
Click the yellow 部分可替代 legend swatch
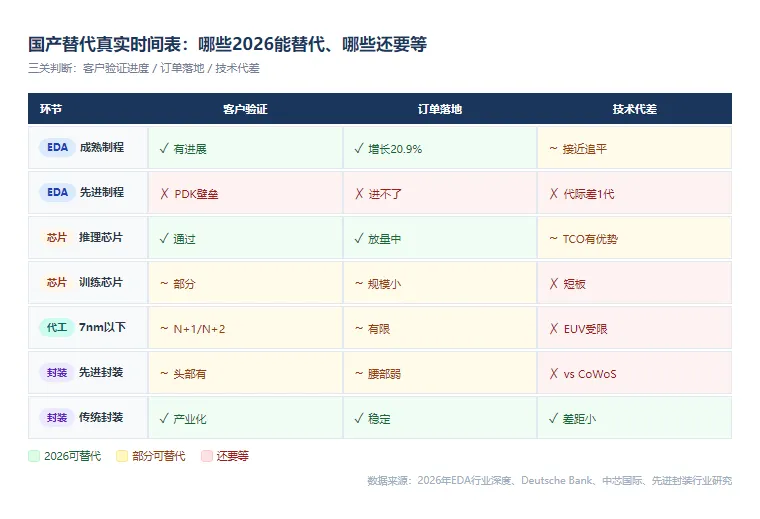(x=122, y=456)
